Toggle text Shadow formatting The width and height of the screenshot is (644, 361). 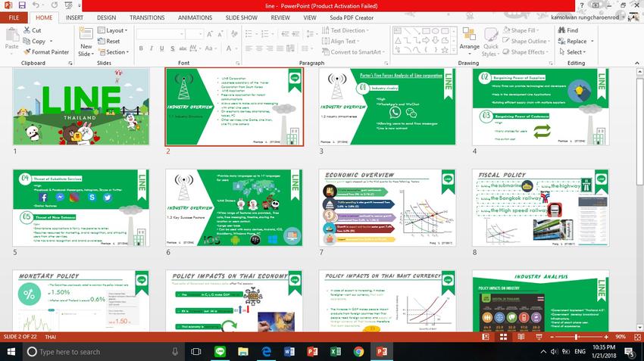(x=173, y=48)
